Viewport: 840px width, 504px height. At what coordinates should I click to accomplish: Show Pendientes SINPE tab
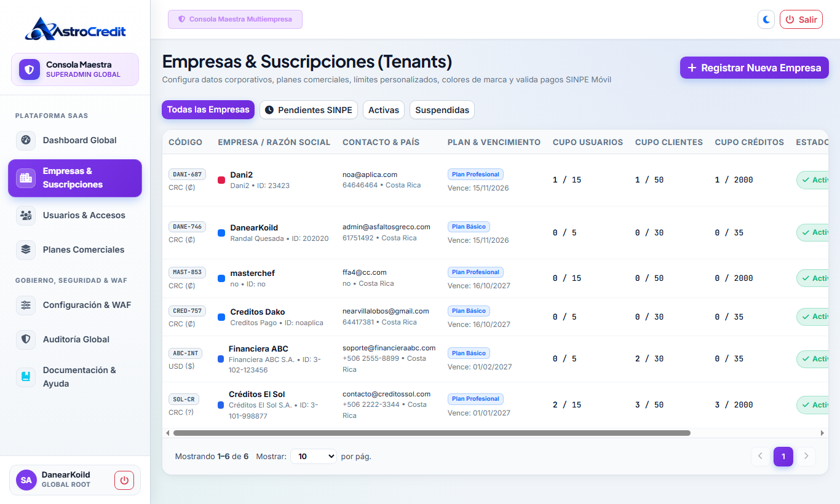(309, 110)
